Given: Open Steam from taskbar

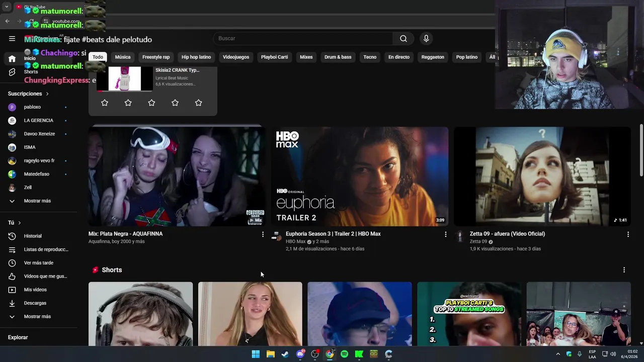Looking at the screenshot, I should (285, 354).
